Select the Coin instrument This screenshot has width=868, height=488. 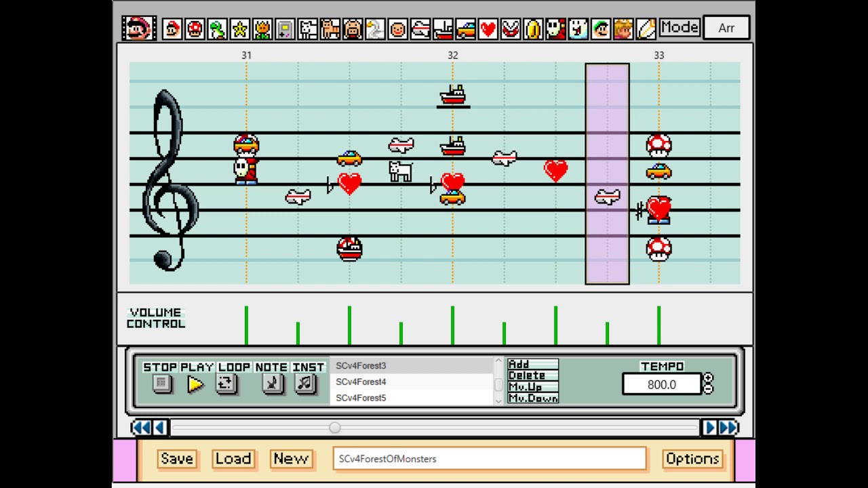point(533,28)
